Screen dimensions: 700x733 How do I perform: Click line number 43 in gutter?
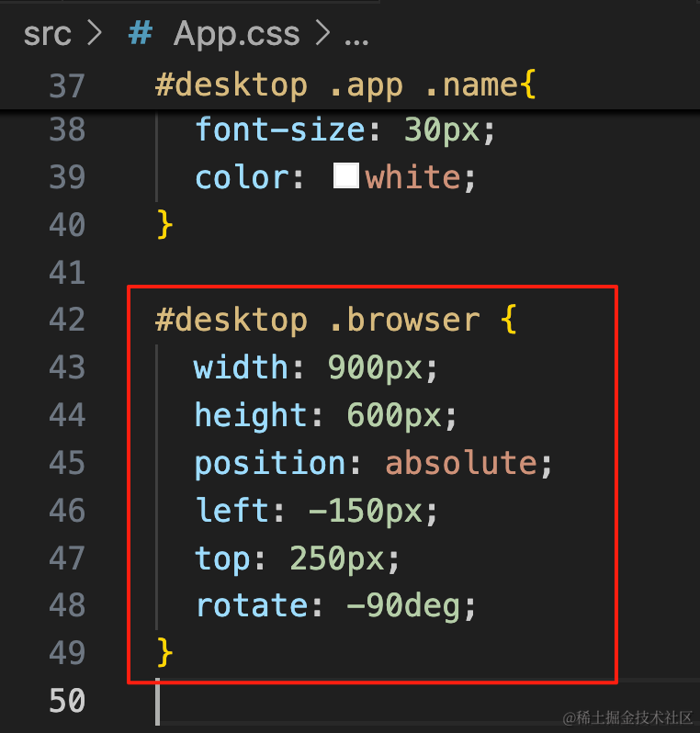(x=67, y=367)
